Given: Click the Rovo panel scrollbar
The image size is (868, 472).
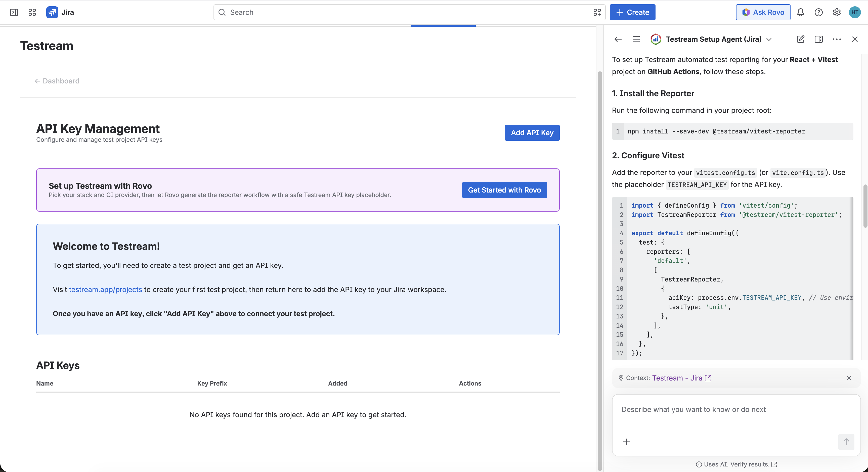Looking at the screenshot, I should pos(865,206).
